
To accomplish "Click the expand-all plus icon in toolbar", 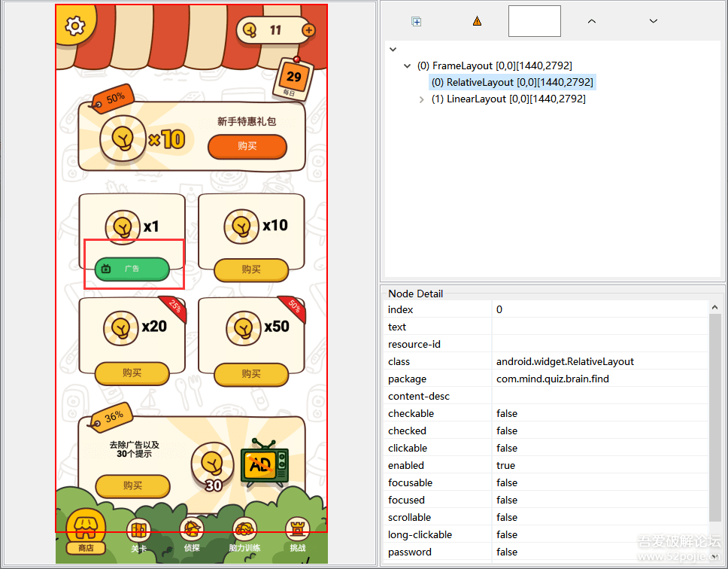I will 416,21.
